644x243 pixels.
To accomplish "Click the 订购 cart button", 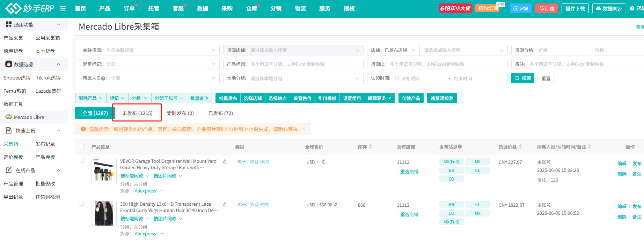I will 547,8.
